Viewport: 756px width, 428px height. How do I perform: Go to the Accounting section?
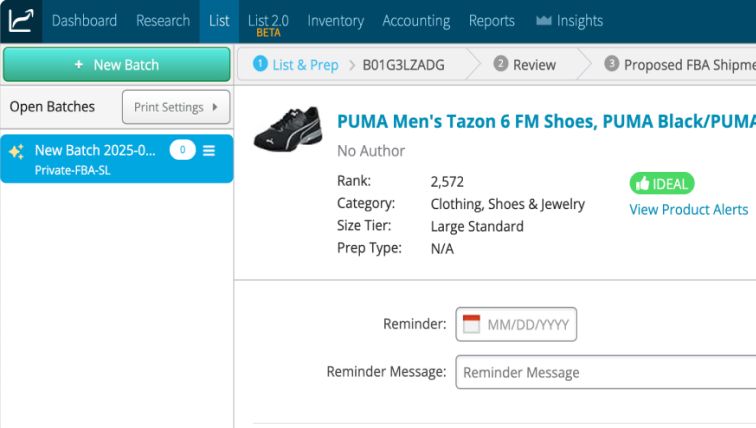coord(416,21)
